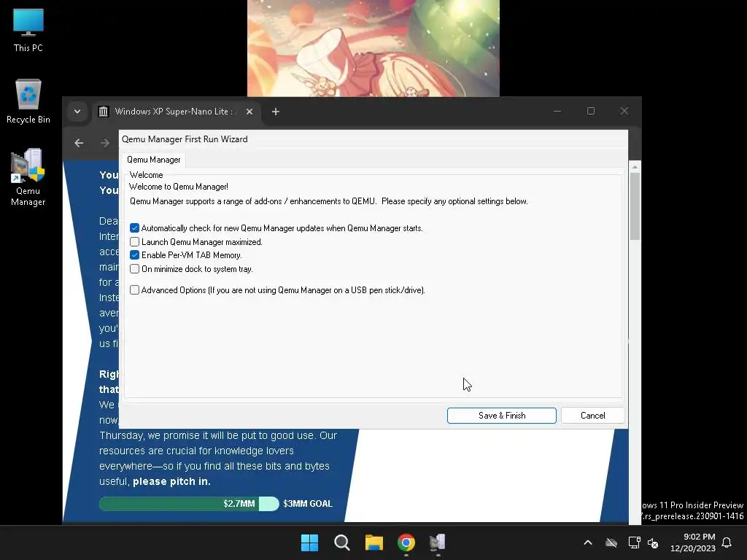Open the This PC desktop icon

click(x=28, y=31)
